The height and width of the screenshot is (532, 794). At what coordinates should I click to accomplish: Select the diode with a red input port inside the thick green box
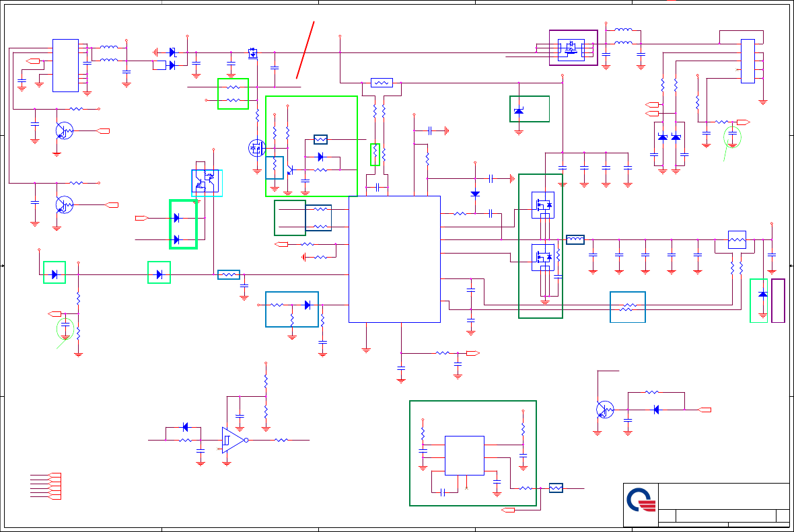pos(176,218)
